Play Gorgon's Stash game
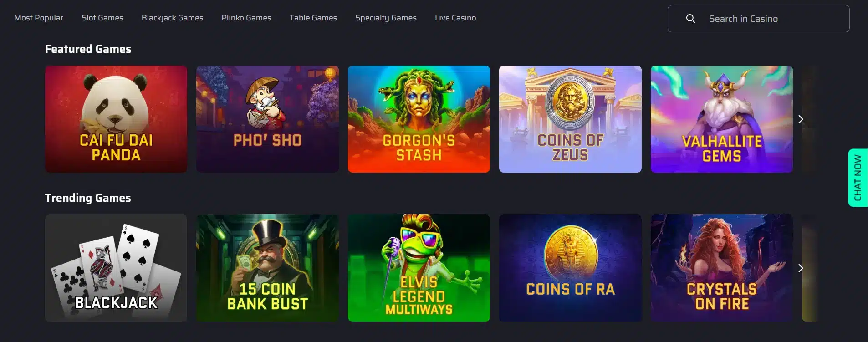The height and width of the screenshot is (342, 868). pos(419,119)
